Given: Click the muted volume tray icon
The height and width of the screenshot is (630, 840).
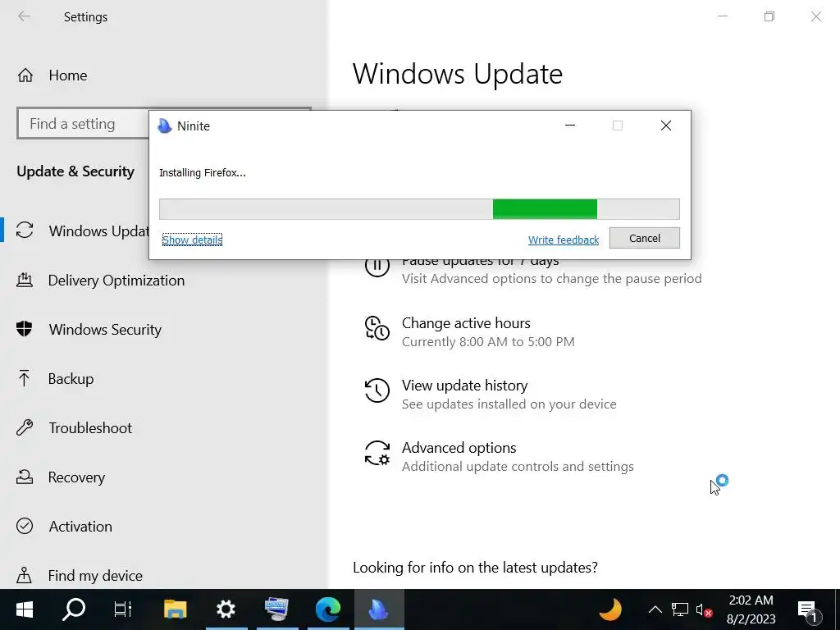Looking at the screenshot, I should click(x=704, y=609).
